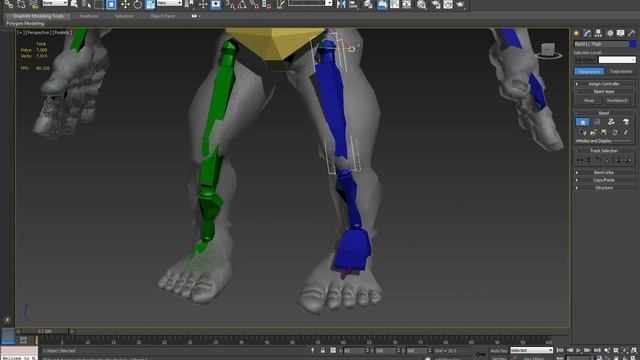This screenshot has height=360, width=640.
Task: Open the Named Selection Sets dropdown
Action: tap(311, 3)
